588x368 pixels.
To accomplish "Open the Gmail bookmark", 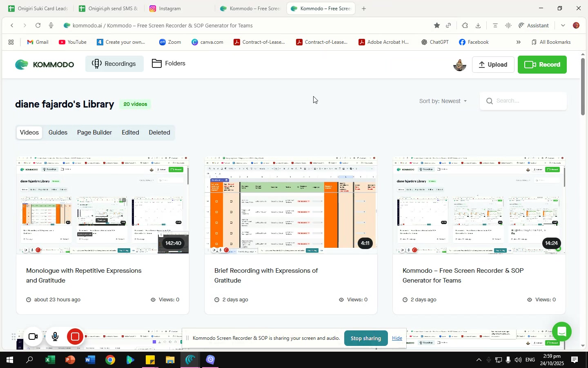I will coord(38,42).
